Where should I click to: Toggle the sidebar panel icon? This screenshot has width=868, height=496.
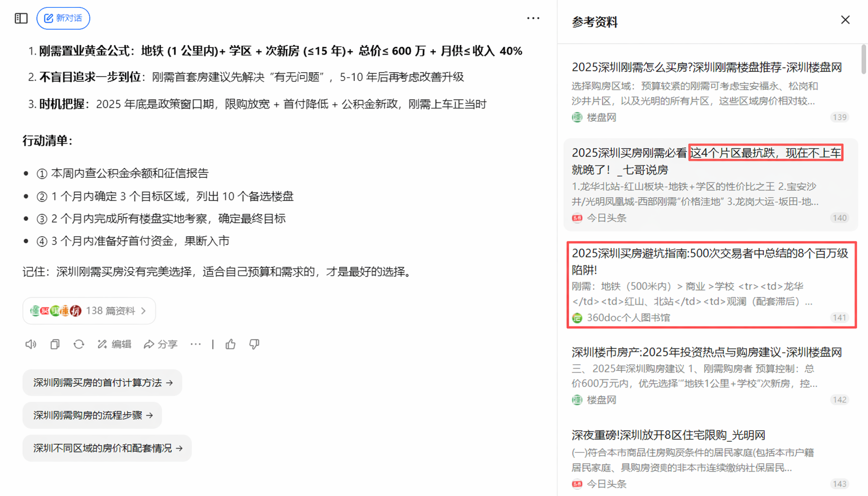tap(21, 18)
